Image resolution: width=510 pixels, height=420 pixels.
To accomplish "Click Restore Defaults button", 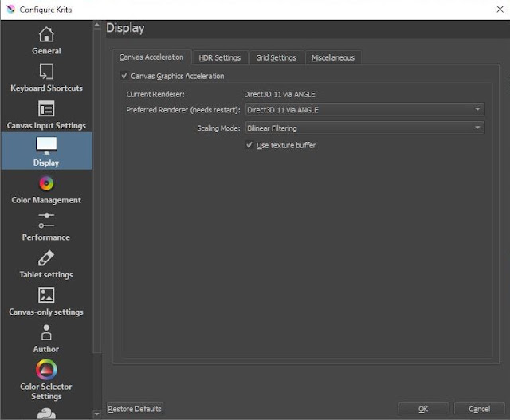I will (135, 409).
